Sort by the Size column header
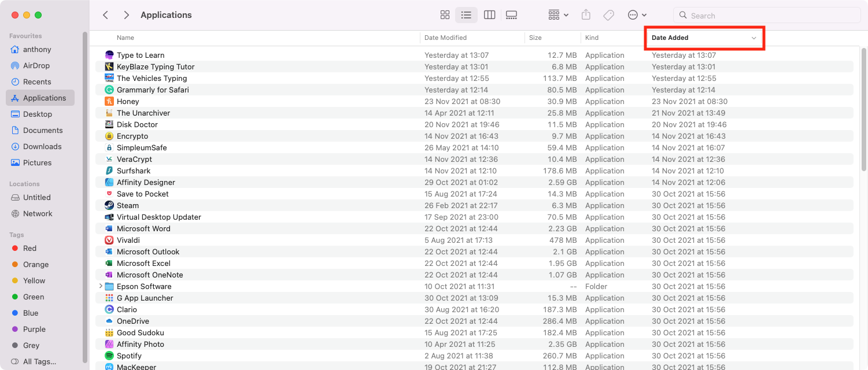868x370 pixels. (535, 38)
